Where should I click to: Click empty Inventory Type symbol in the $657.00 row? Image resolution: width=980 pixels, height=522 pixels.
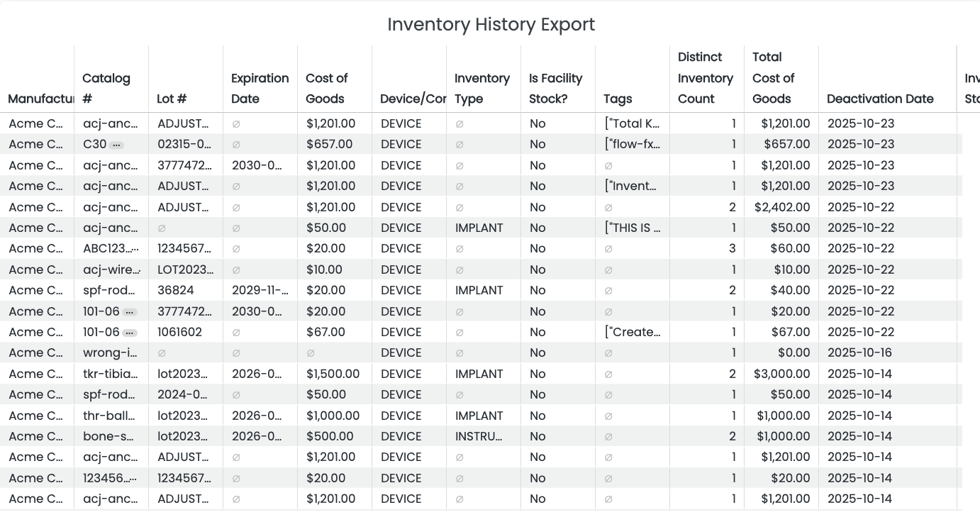click(x=460, y=145)
